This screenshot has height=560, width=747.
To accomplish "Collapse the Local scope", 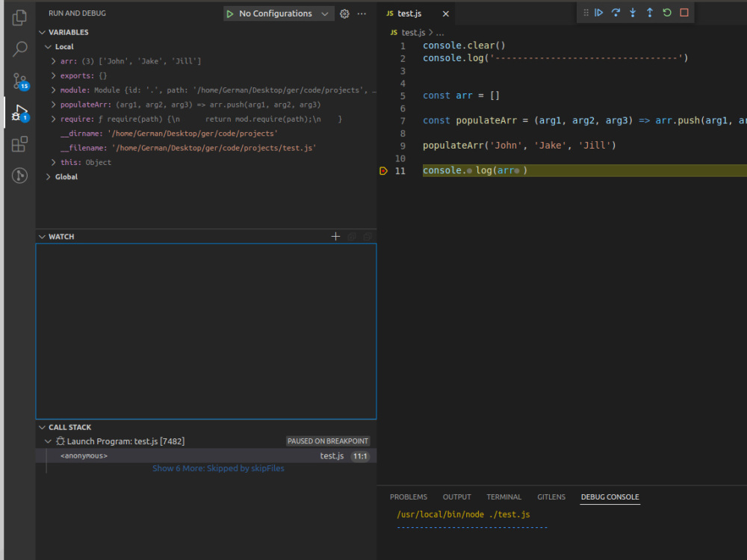I will click(48, 46).
